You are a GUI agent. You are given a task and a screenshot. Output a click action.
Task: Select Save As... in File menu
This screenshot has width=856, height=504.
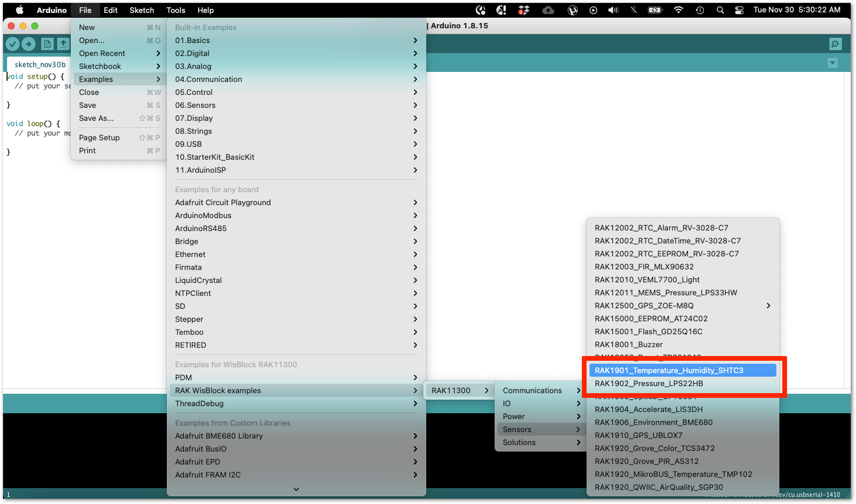point(119,118)
